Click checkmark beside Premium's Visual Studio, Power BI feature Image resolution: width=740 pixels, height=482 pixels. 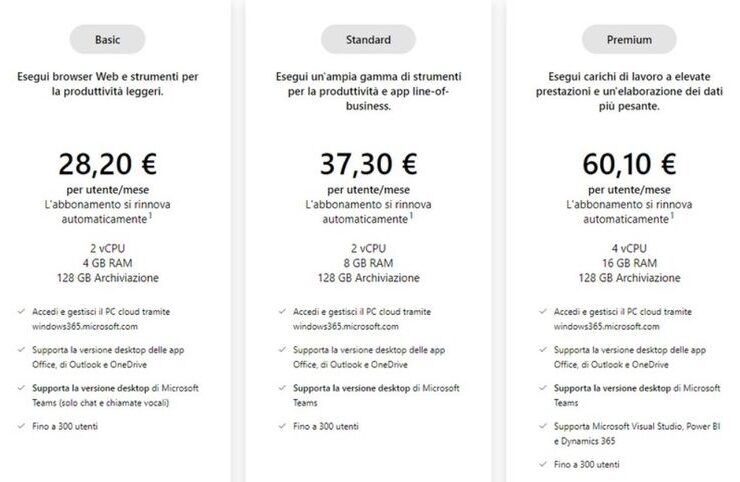[x=545, y=426]
